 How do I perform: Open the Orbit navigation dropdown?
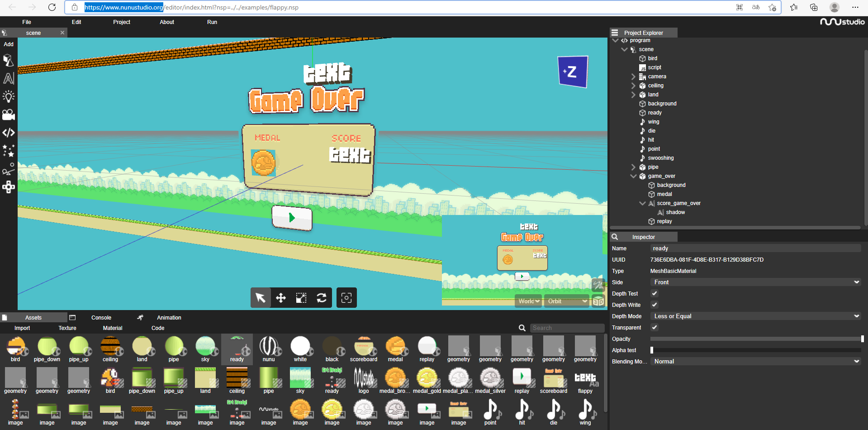click(567, 301)
